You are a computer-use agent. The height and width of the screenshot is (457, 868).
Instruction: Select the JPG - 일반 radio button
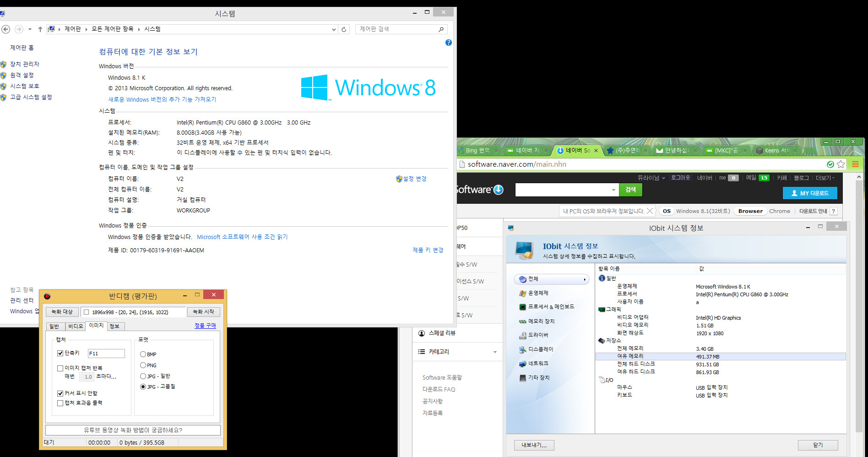[143, 376]
